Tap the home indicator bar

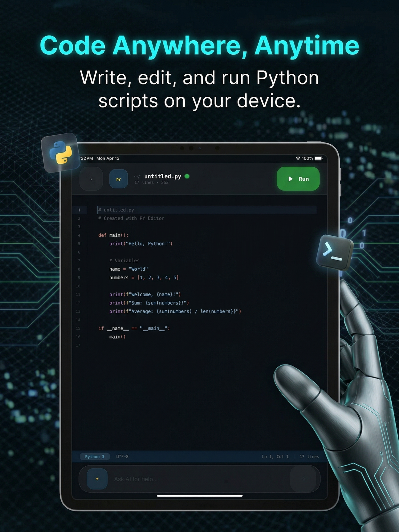point(200,496)
